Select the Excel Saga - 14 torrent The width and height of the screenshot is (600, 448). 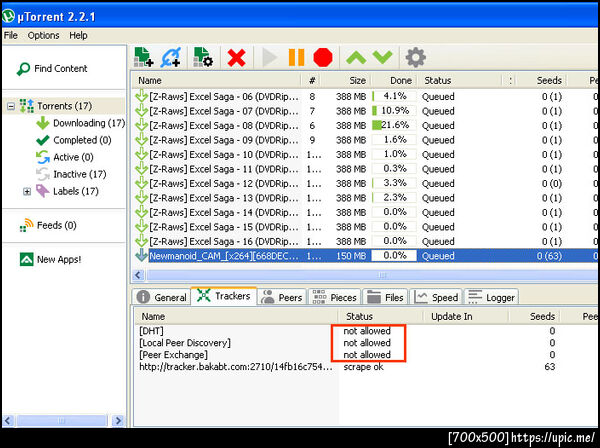(x=365, y=212)
